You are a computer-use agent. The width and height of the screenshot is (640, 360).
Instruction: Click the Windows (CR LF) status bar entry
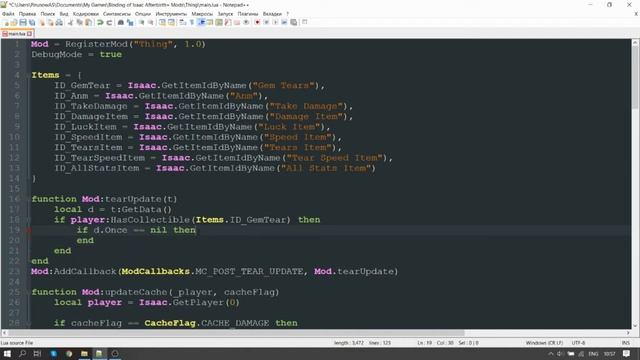544,343
